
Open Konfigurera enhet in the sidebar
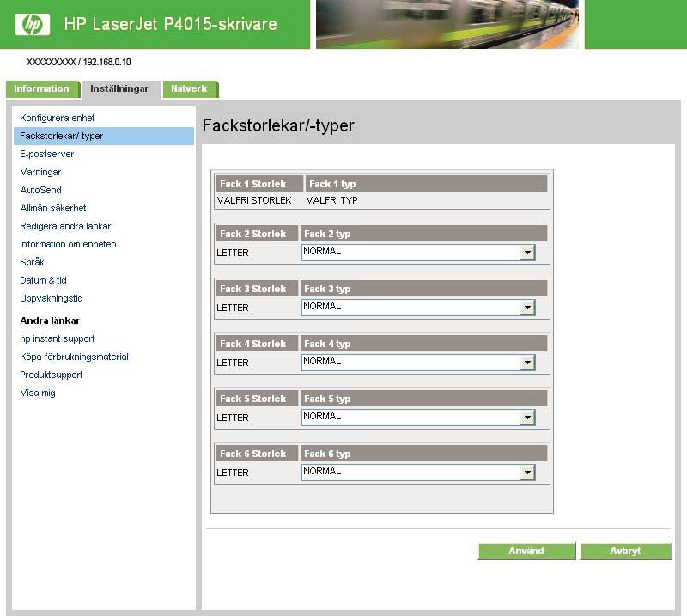pyautogui.click(x=57, y=118)
